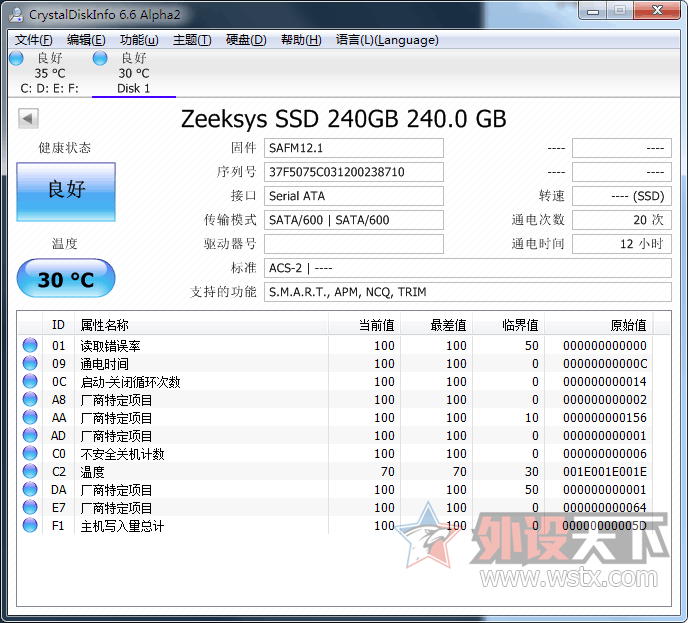Click the 通电次数 20 次 field

pos(622,220)
